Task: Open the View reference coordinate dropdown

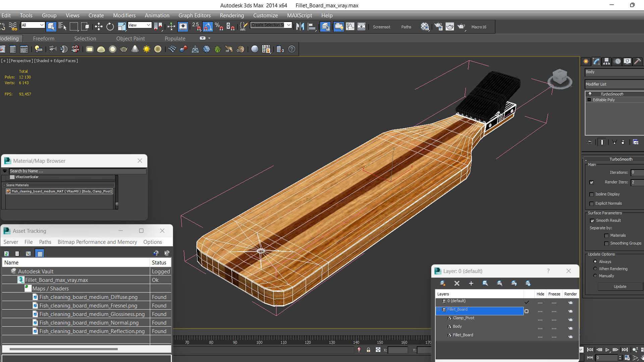Action: click(140, 25)
